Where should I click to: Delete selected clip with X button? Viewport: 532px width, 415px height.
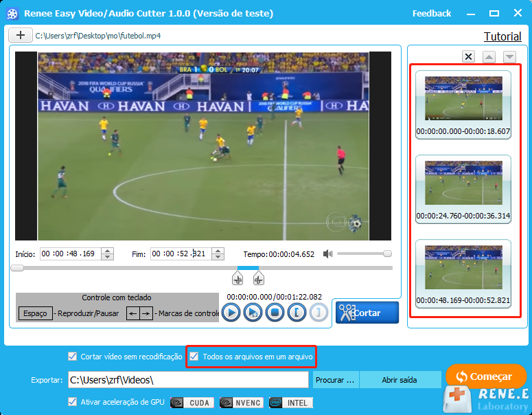coord(468,56)
